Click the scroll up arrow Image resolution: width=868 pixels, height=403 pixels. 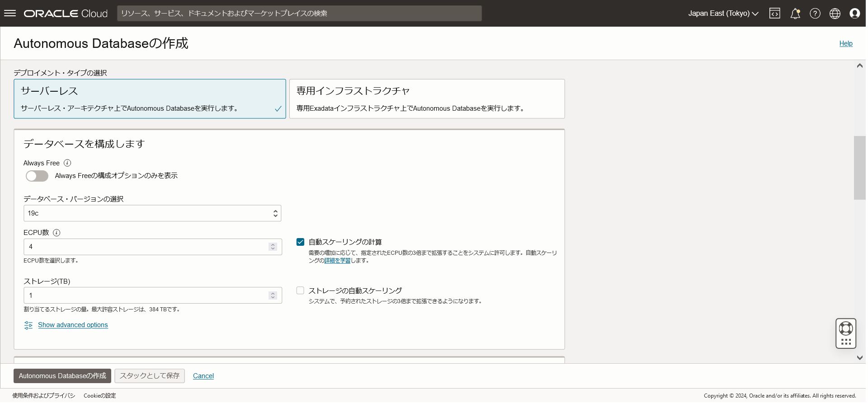click(x=859, y=66)
